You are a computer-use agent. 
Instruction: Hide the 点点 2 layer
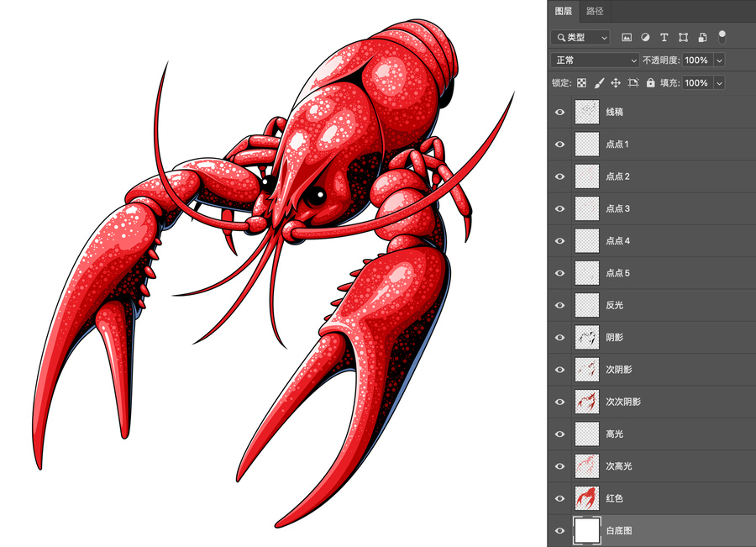coord(559,176)
